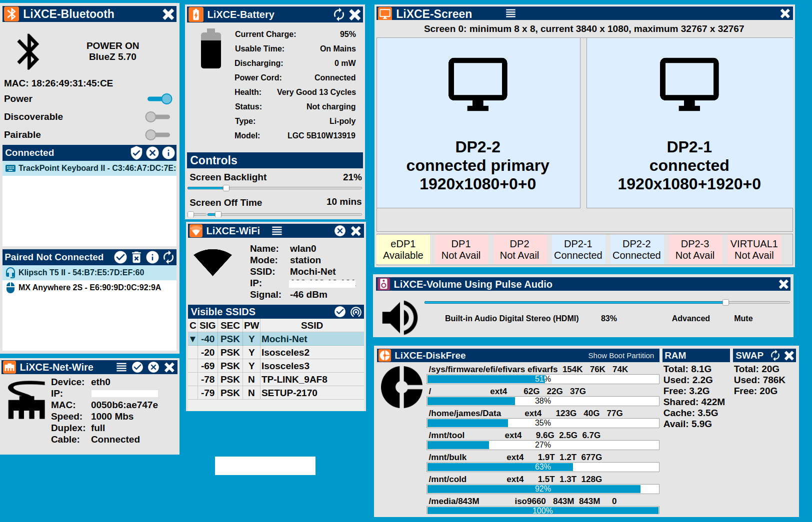Click the disconnect X-circle icon in Bluetooth Connected header
This screenshot has height=522, width=812.
(x=152, y=153)
